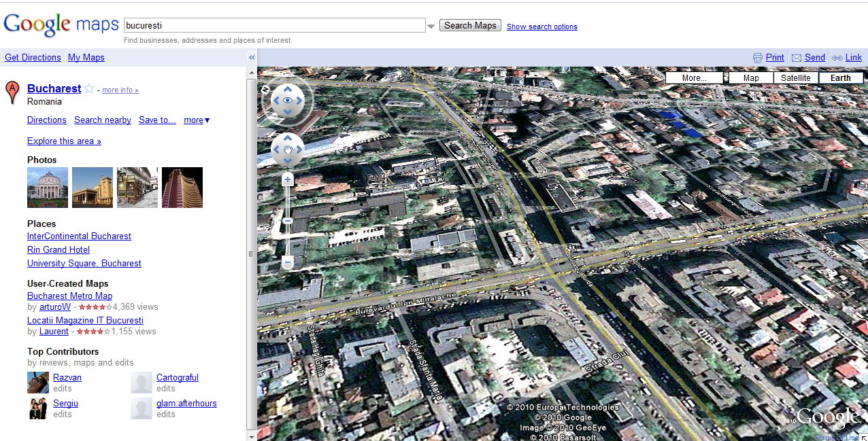The height and width of the screenshot is (441, 868).
Task: Click the printer icon
Action: (758, 58)
